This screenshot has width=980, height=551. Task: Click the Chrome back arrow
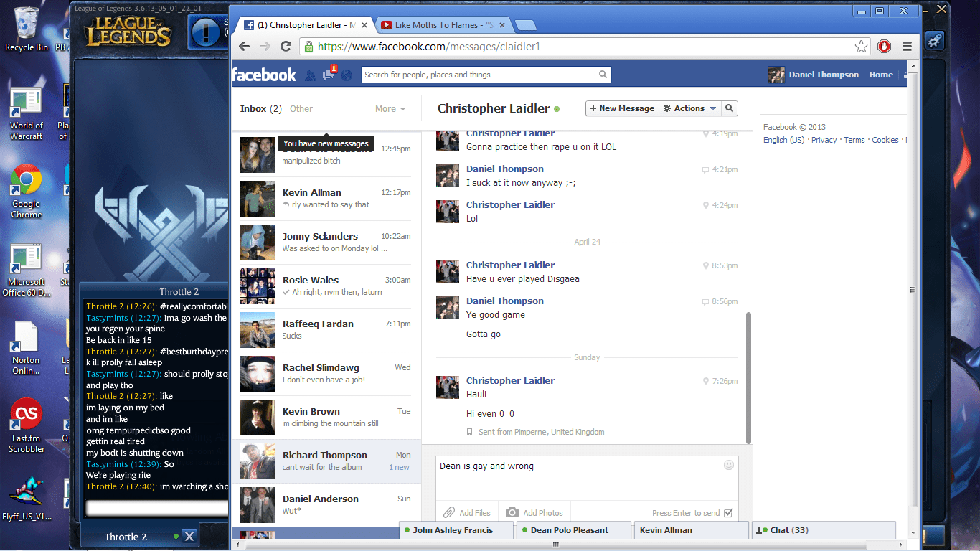coord(245,46)
